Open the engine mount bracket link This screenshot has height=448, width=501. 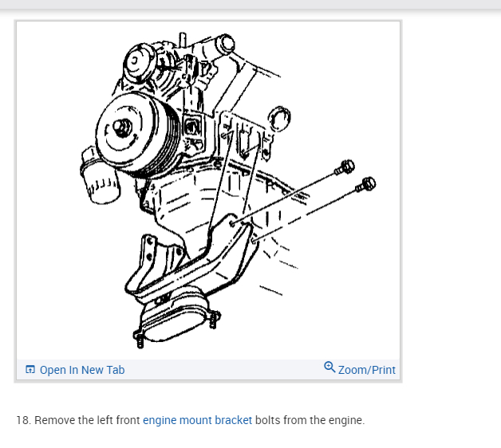198,420
